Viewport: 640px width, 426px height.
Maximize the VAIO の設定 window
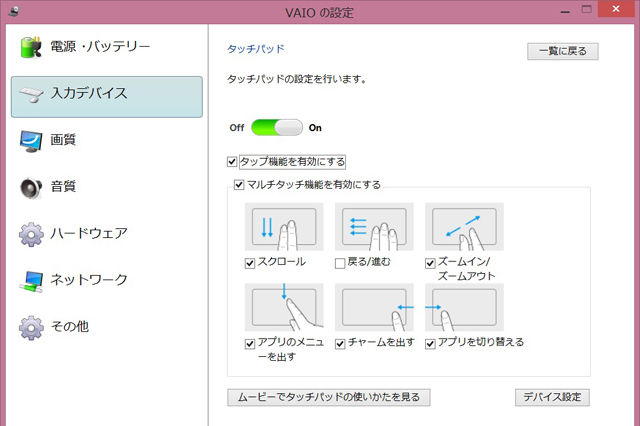pos(587,10)
